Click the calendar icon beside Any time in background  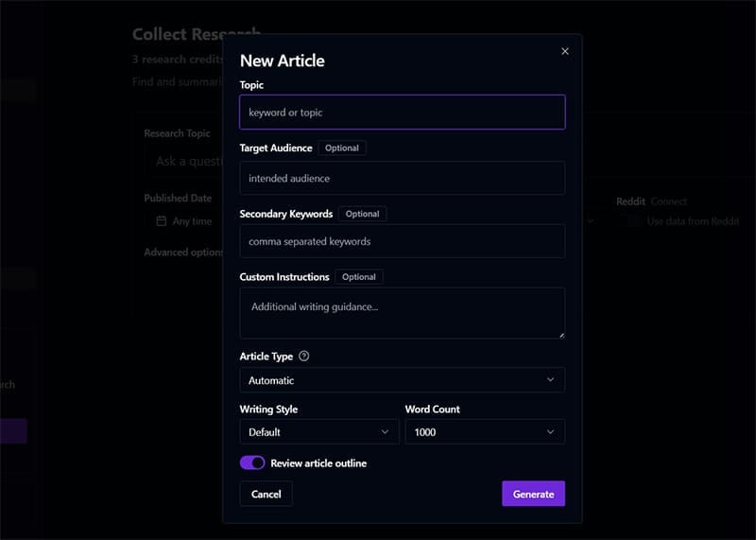162,221
